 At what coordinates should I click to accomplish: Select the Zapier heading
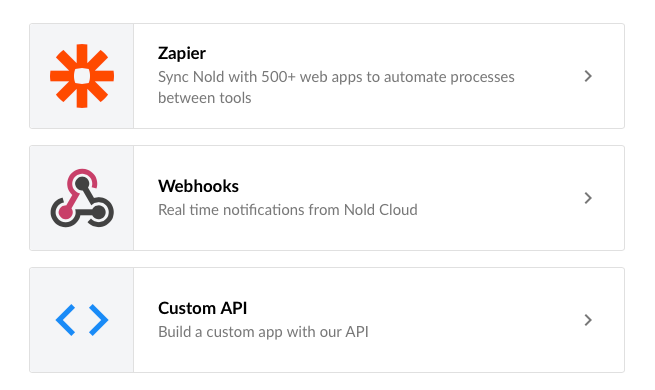tap(182, 53)
